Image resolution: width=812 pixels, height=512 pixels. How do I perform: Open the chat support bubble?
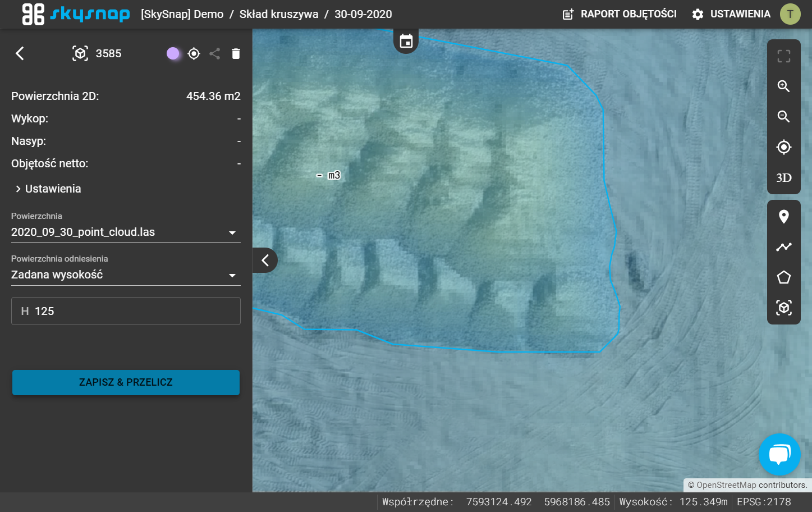(x=779, y=454)
